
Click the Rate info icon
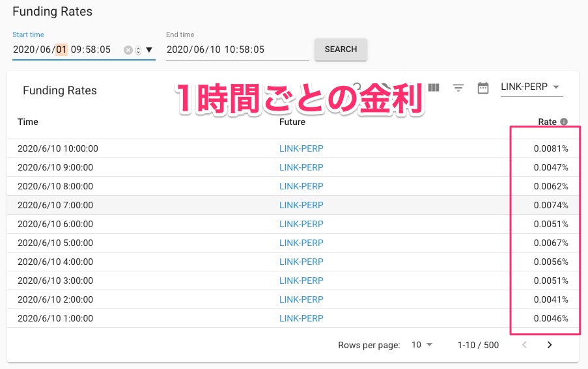click(x=564, y=122)
